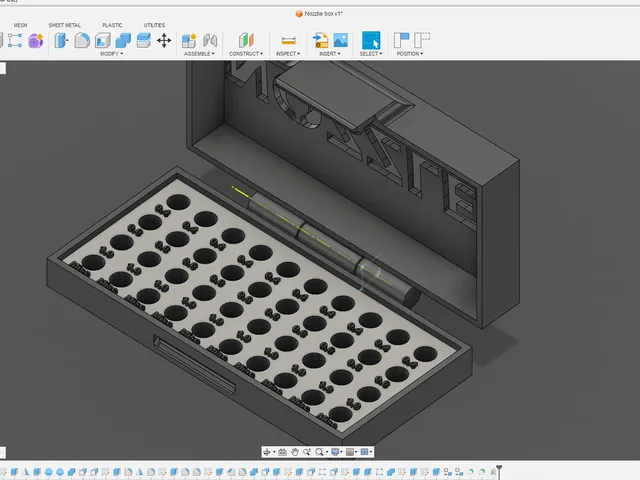Activate the Select tool
640x480 pixels.
point(371,40)
